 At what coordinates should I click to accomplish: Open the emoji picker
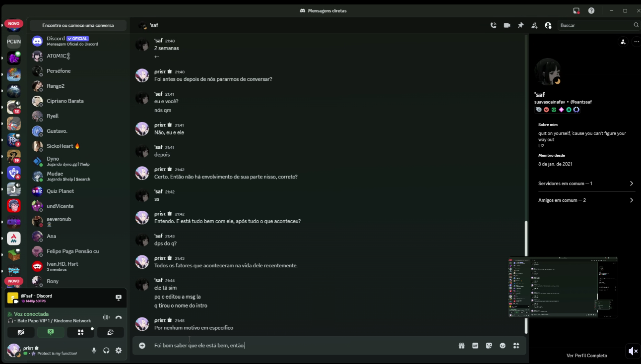503,346
